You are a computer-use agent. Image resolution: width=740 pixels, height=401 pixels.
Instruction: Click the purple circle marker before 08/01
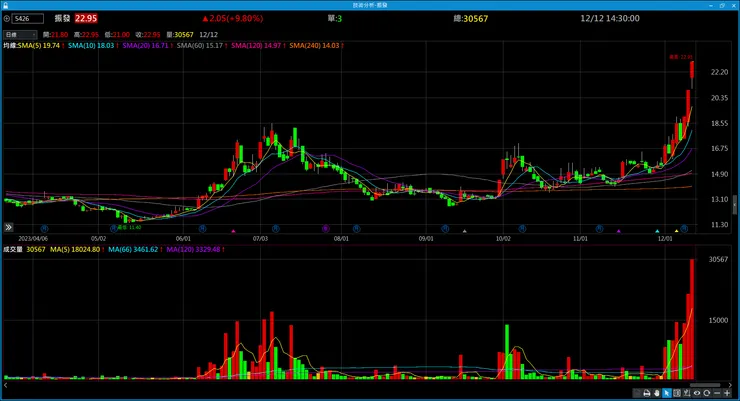(325, 228)
